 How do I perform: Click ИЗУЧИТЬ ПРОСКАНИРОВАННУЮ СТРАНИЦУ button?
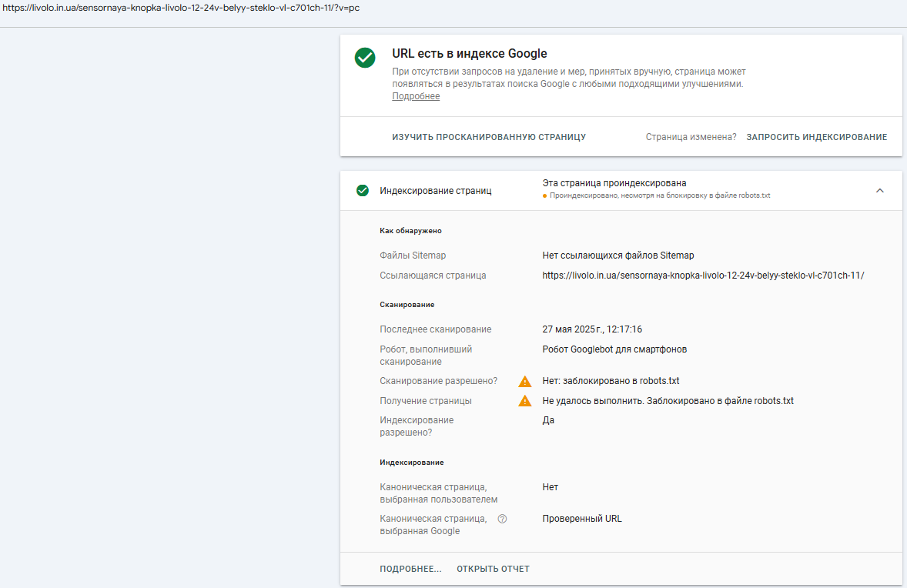pyautogui.click(x=489, y=137)
